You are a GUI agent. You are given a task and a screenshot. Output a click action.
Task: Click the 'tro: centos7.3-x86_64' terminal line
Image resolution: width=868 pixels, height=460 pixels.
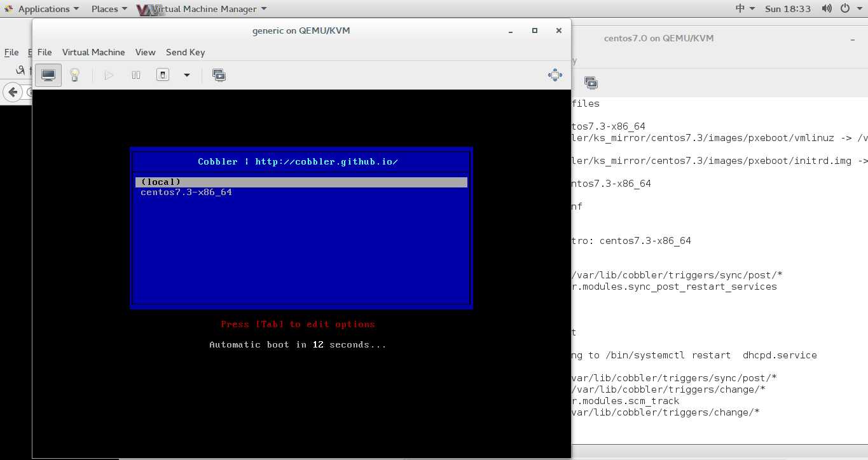click(x=631, y=241)
